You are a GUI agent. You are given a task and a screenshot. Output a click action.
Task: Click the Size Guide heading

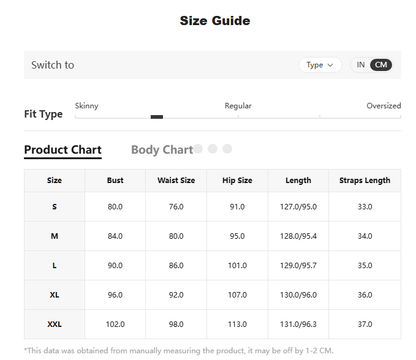(x=215, y=21)
